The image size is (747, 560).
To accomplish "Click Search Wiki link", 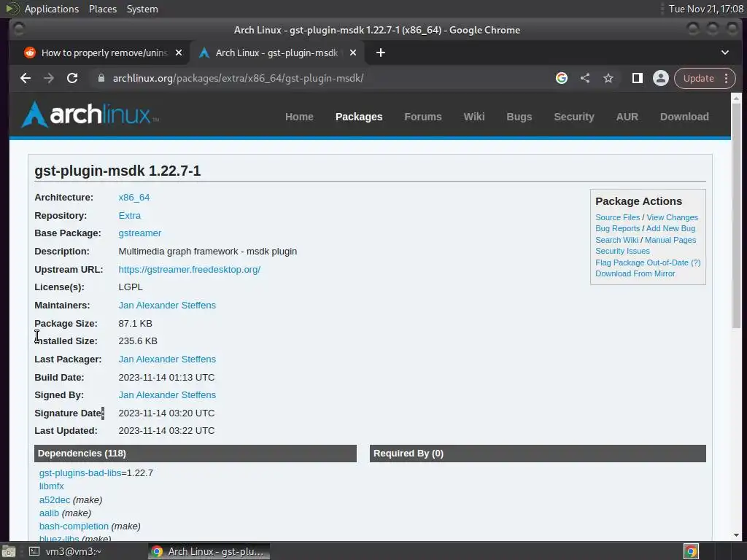I will (616, 240).
